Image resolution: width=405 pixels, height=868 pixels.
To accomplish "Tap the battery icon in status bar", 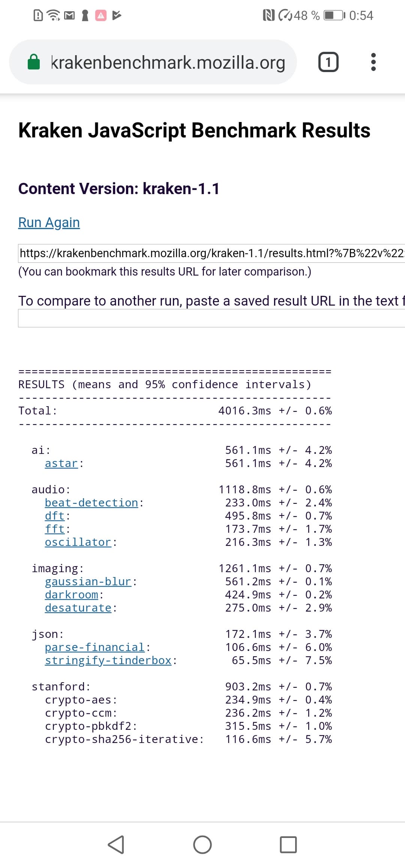I will pos(333,15).
